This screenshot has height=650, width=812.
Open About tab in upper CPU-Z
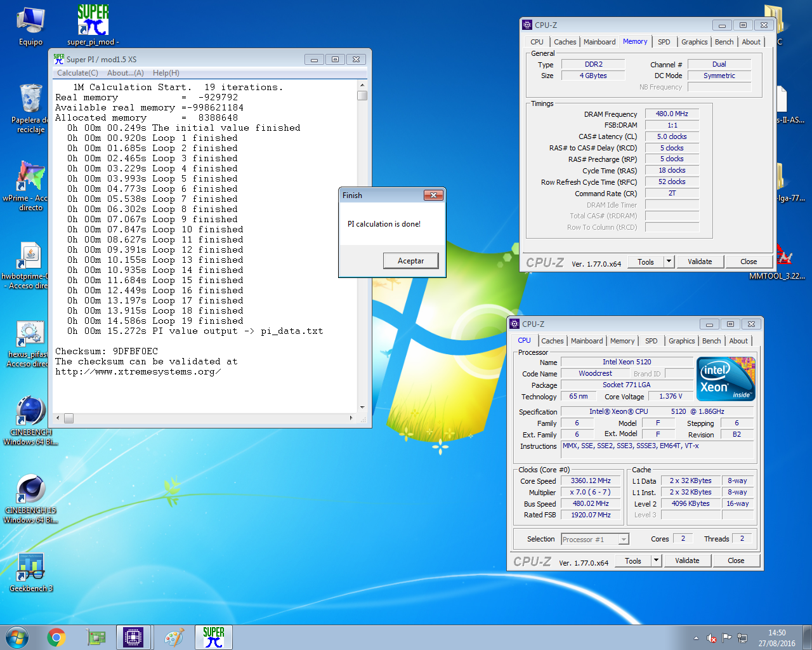coord(751,42)
